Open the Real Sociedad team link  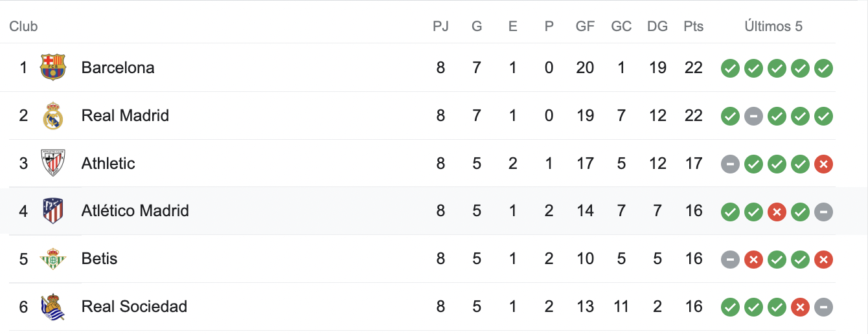tap(134, 306)
